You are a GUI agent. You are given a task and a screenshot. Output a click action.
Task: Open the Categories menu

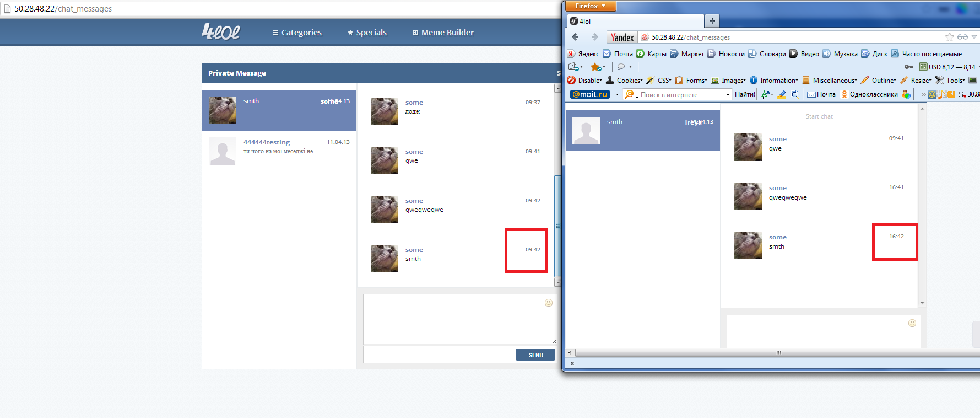(x=297, y=33)
